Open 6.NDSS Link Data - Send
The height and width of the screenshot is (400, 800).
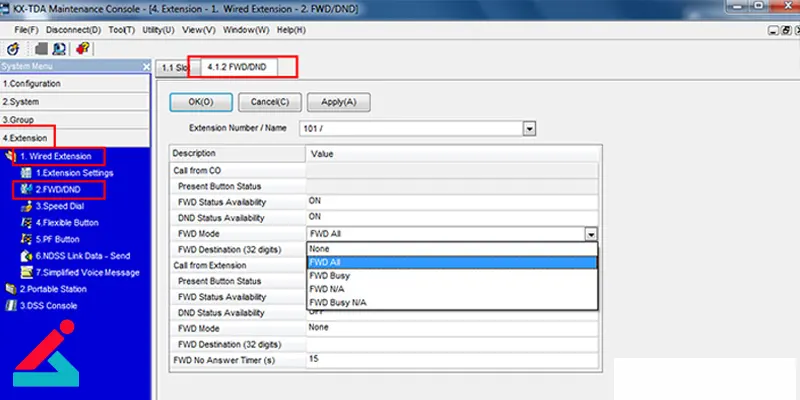(x=83, y=256)
